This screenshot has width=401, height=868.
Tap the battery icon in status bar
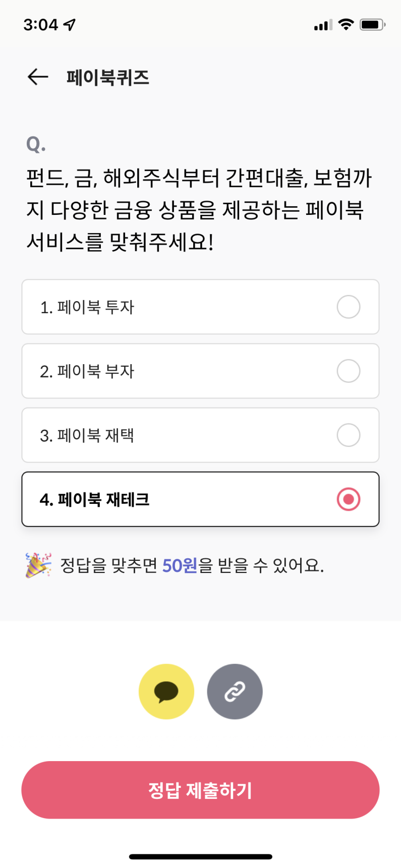point(372,24)
